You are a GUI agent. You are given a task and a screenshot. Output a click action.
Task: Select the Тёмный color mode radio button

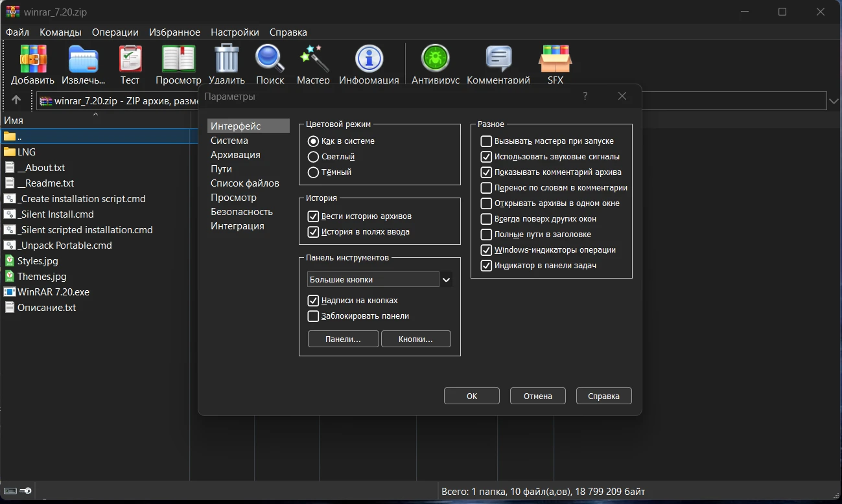tap(314, 172)
